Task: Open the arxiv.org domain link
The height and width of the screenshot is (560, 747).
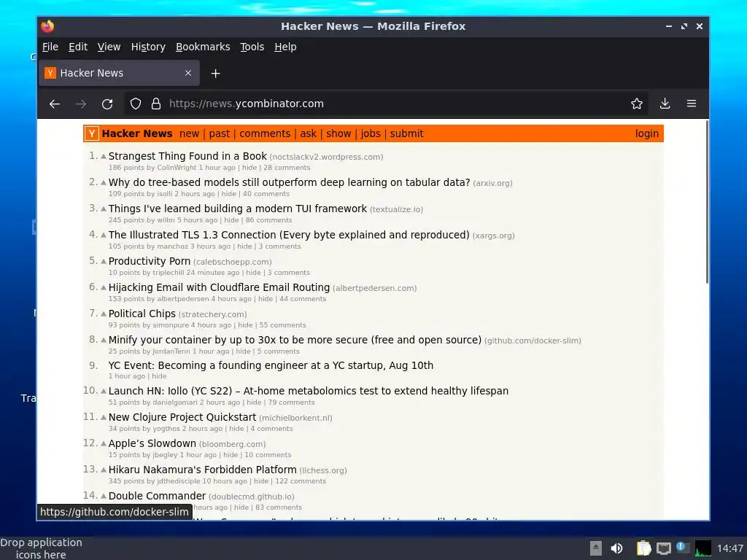Action: [492, 183]
